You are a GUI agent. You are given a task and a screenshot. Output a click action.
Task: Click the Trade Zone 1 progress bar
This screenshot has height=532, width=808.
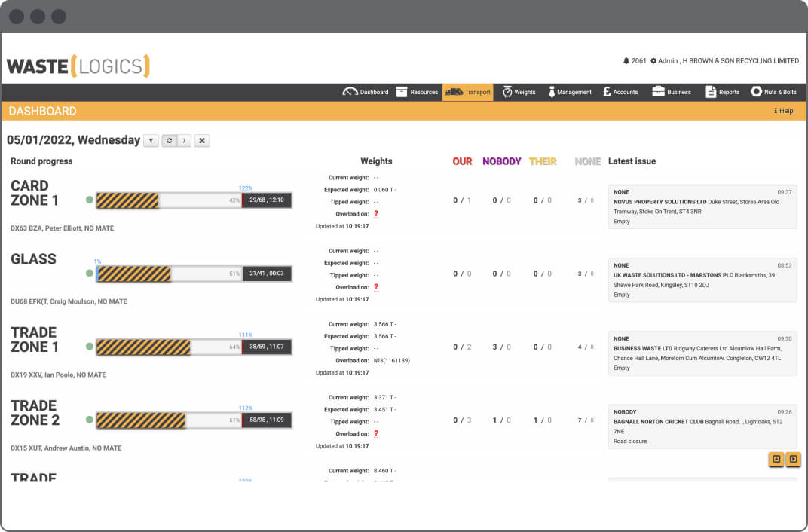194,347
